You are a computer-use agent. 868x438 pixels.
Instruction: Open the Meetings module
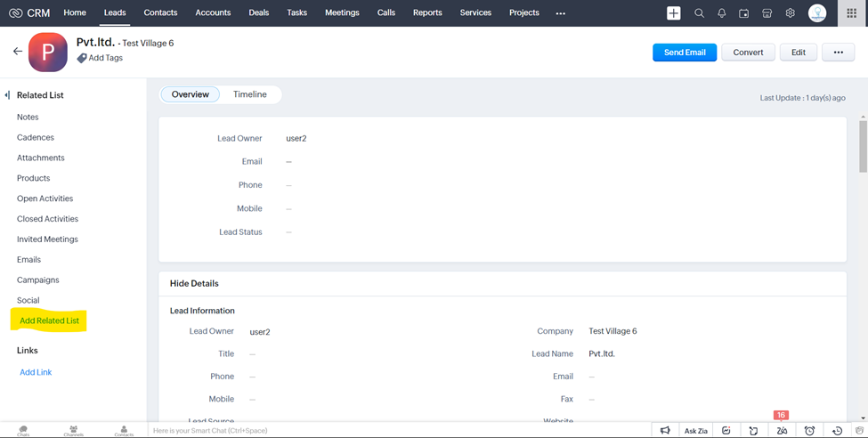tap(342, 12)
